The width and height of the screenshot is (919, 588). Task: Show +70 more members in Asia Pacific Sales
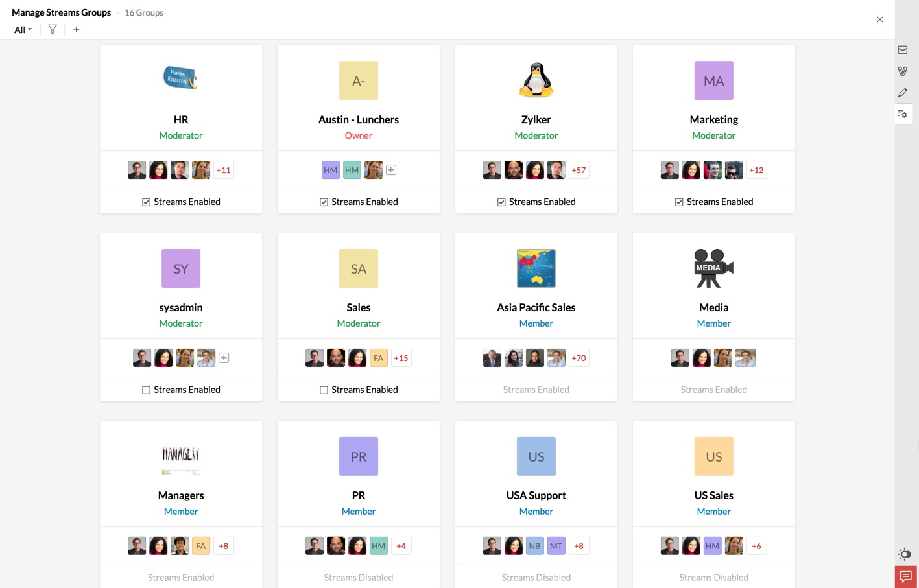coord(579,358)
